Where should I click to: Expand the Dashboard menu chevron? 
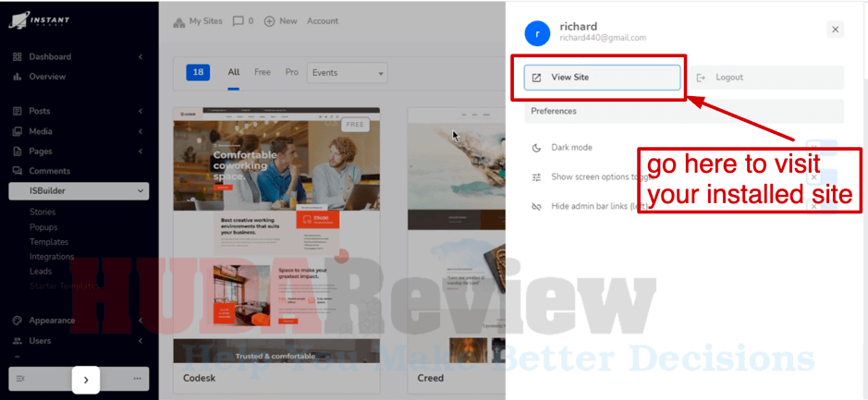point(141,56)
